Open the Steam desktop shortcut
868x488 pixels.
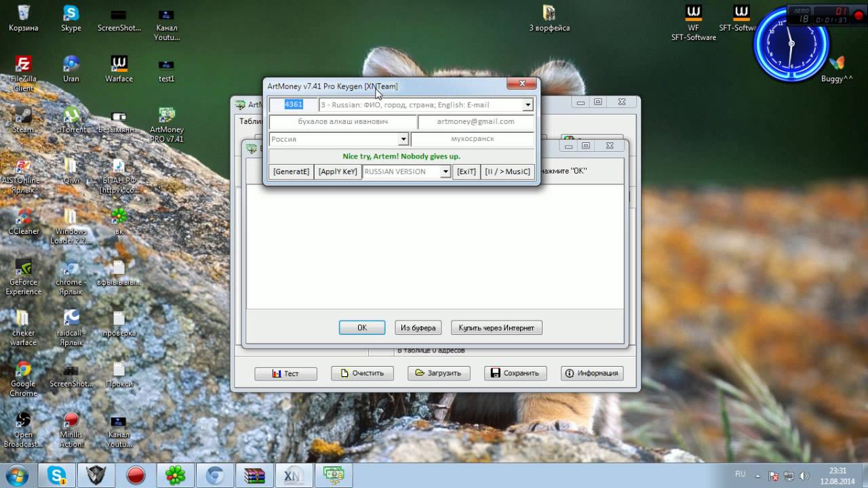click(24, 119)
